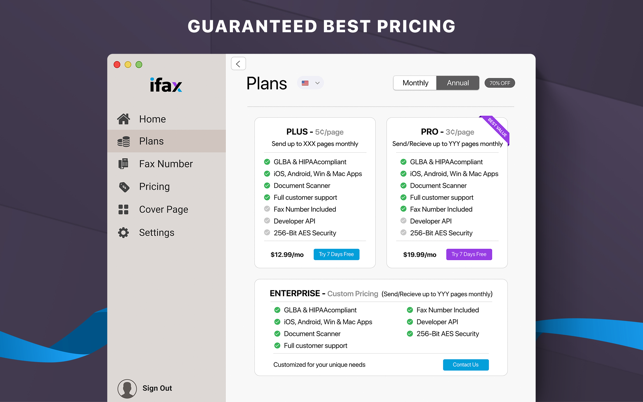Click Developer API checkmark in PLUS plan
643x402 pixels.
[267, 221]
